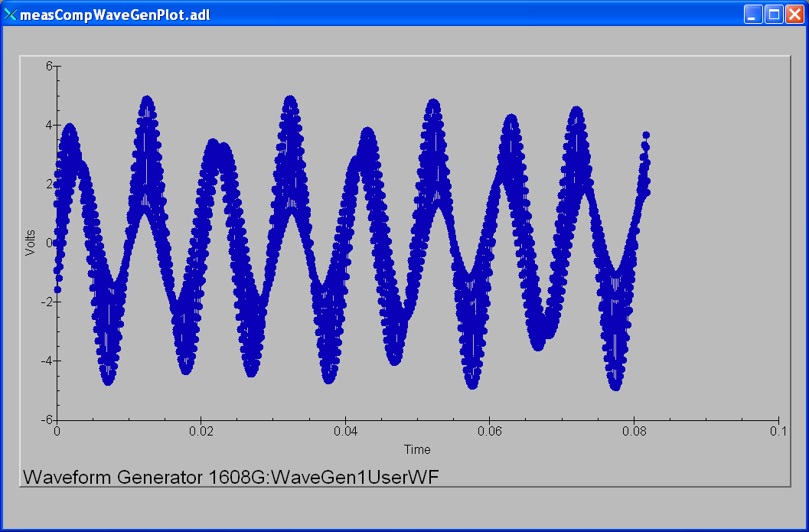Click the 'Volts' Y-axis label

click(x=31, y=243)
